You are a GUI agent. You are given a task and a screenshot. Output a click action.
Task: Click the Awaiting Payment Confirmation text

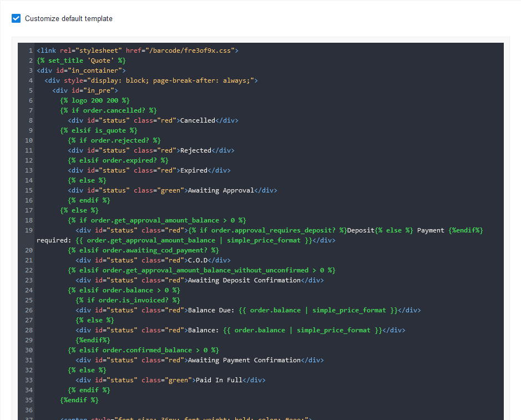tap(244, 360)
